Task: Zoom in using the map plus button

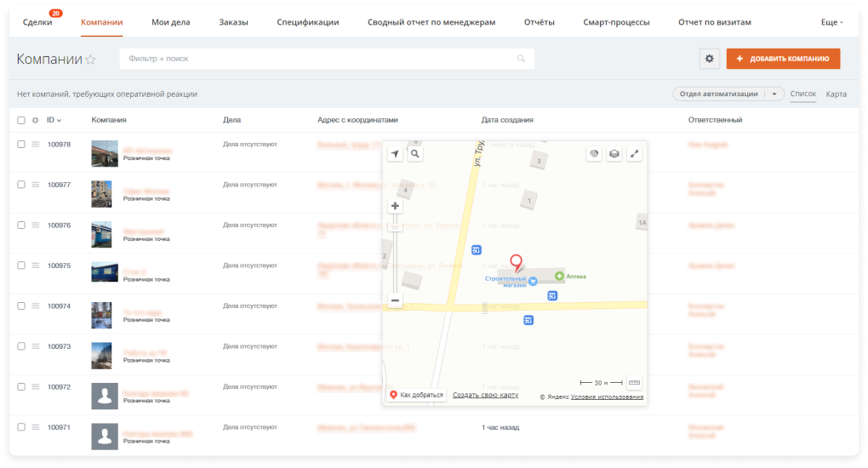Action: (x=395, y=206)
